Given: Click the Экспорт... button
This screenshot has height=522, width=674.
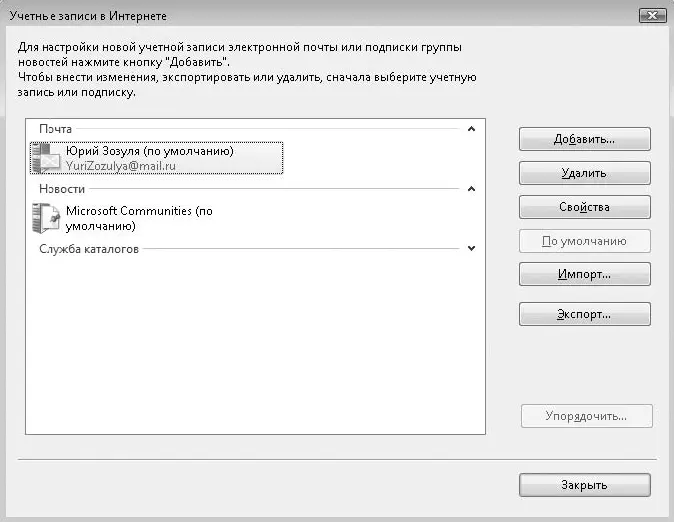Looking at the screenshot, I should click(x=585, y=314).
